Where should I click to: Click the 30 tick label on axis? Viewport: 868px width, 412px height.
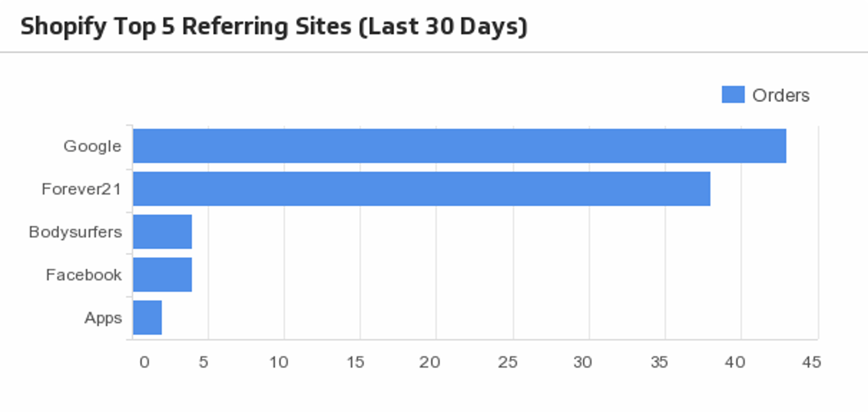pyautogui.click(x=582, y=362)
